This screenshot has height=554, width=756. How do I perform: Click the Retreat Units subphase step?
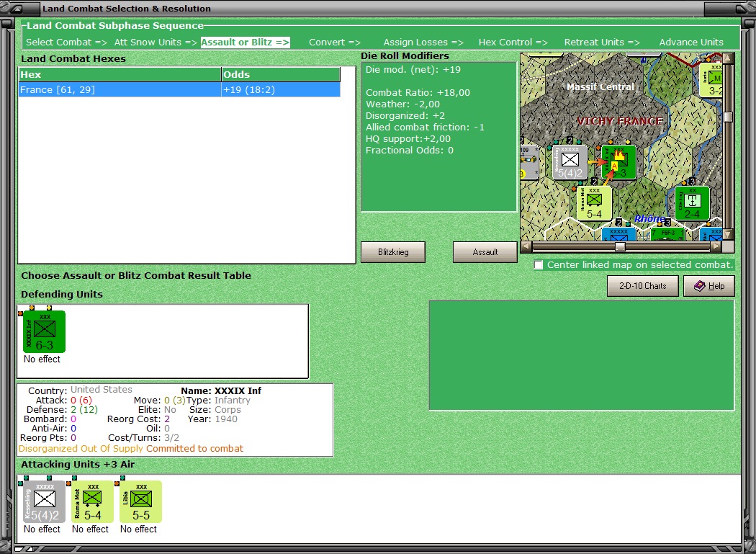602,42
